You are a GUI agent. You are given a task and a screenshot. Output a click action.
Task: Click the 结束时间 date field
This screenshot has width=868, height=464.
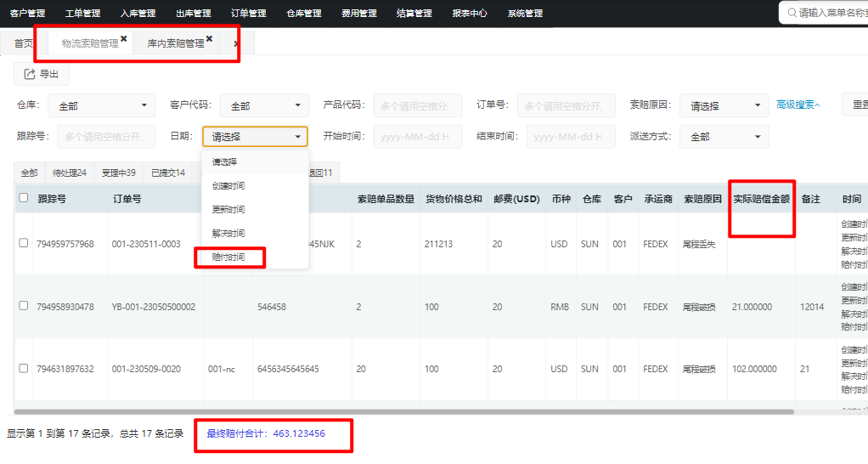pos(571,136)
